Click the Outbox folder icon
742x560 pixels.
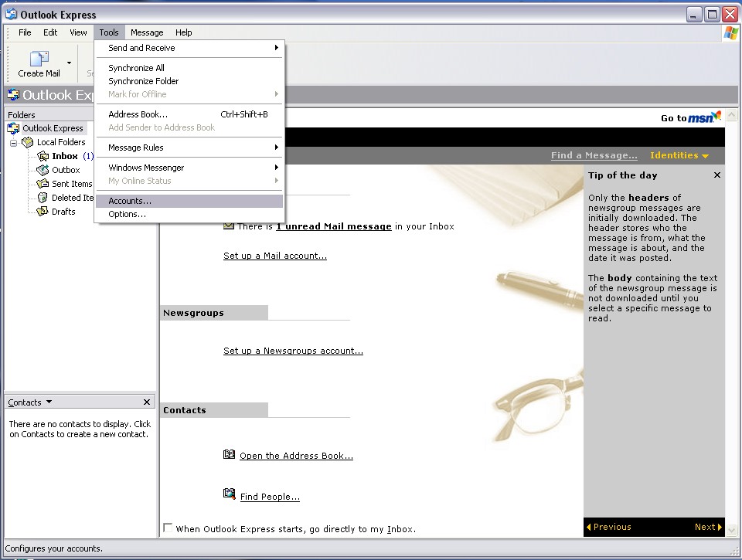(x=43, y=170)
